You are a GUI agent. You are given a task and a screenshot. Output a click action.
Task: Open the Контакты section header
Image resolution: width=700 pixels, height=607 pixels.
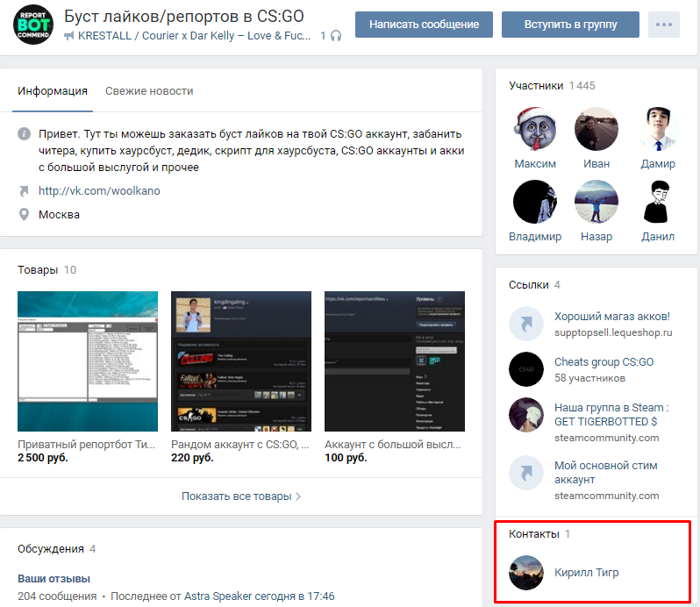click(x=539, y=534)
